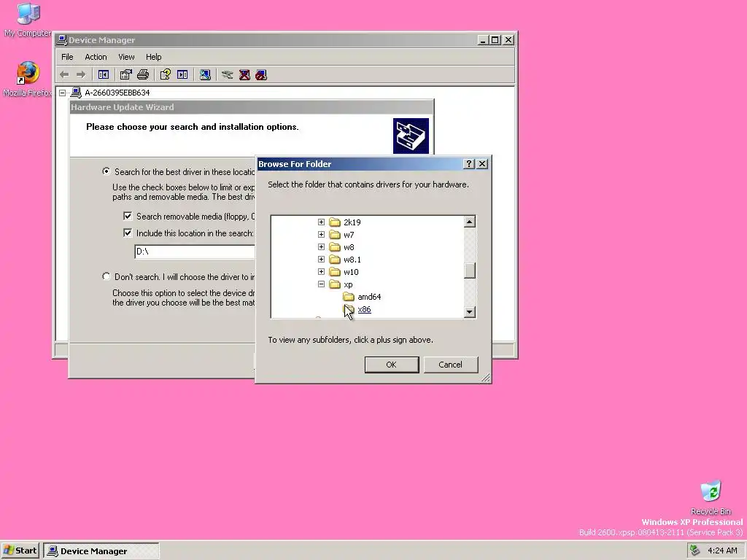Expand the w8 folder plus sign
Image resolution: width=747 pixels, height=560 pixels.
pos(321,247)
